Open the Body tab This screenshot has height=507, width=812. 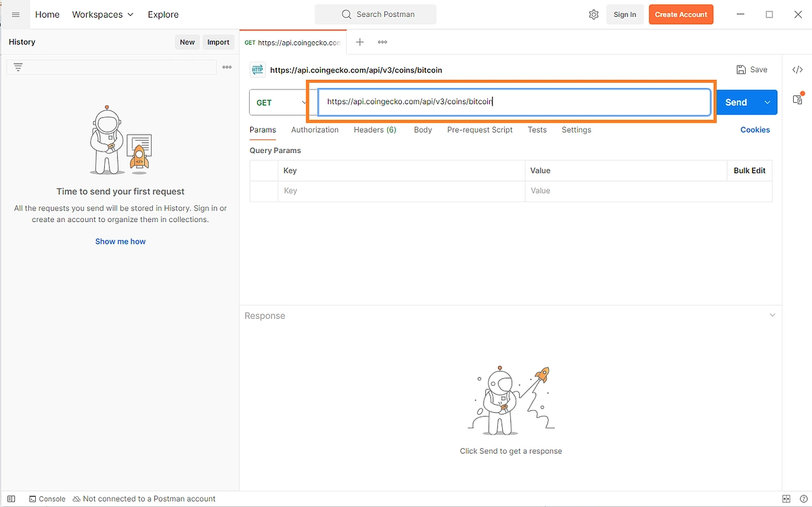click(x=423, y=130)
